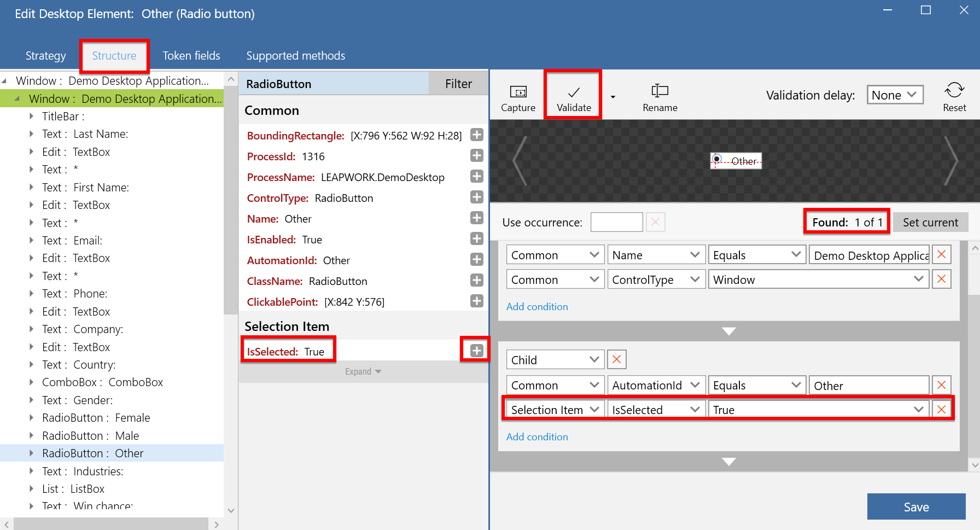
Task: Click the Use occurrence input field
Action: [x=616, y=222]
